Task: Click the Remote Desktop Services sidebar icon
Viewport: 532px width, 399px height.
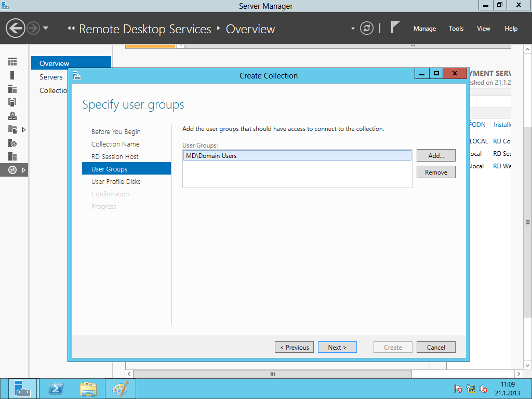Action: coord(12,170)
